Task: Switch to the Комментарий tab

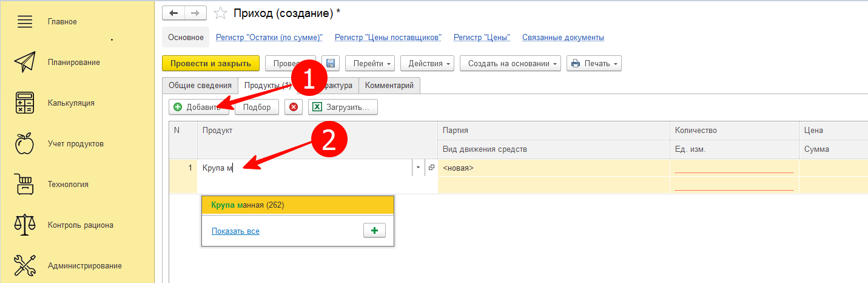Action: 389,86
